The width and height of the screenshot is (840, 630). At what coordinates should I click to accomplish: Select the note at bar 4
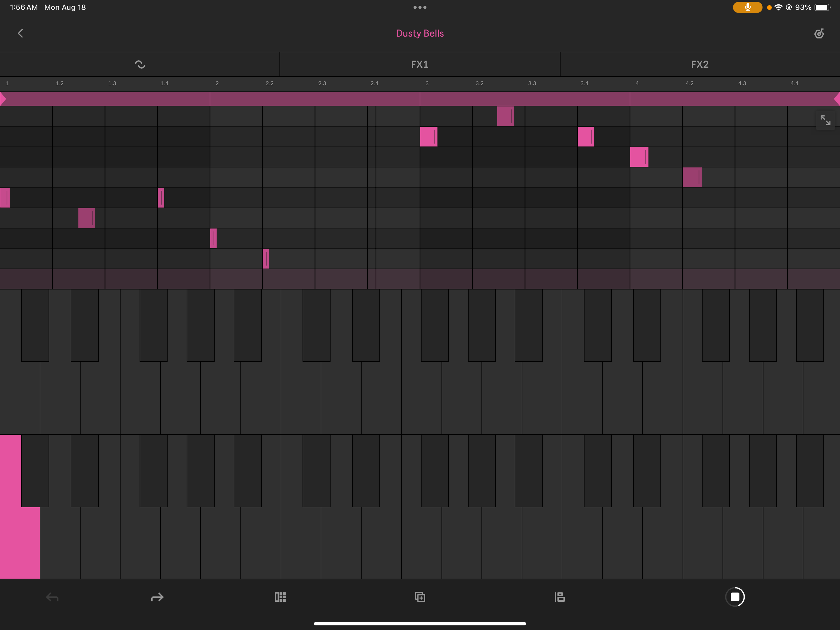[x=639, y=157]
